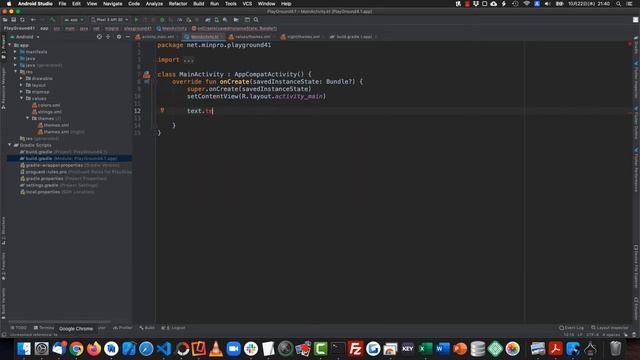Open the app run configuration dropdown
The height and width of the screenshot is (360, 640).
(x=74, y=20)
